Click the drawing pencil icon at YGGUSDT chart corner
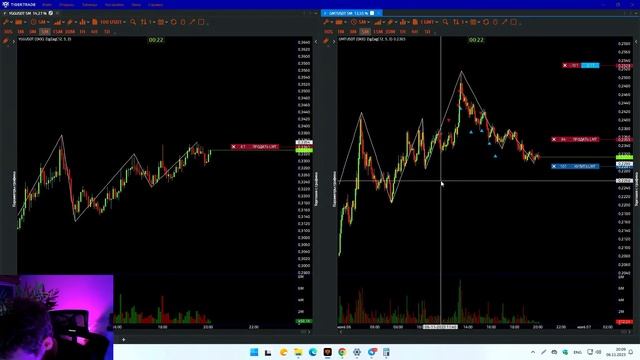Viewport: 640px width, 360px height. [6, 41]
